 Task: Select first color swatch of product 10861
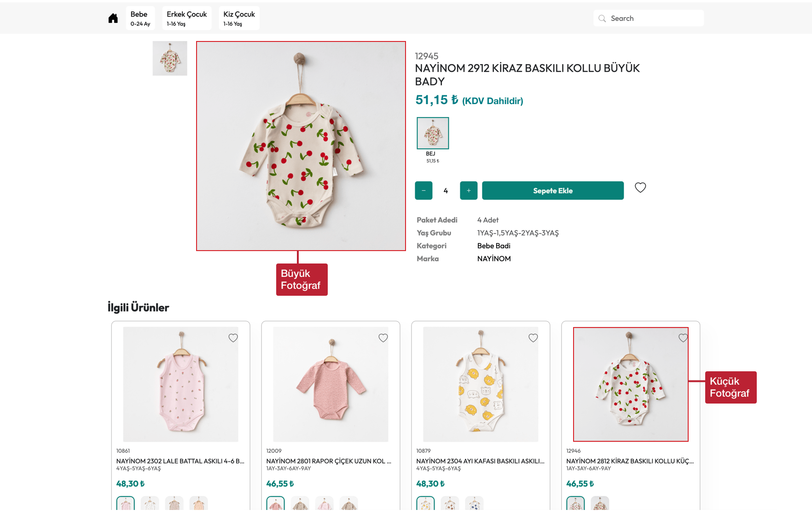pyautogui.click(x=126, y=504)
